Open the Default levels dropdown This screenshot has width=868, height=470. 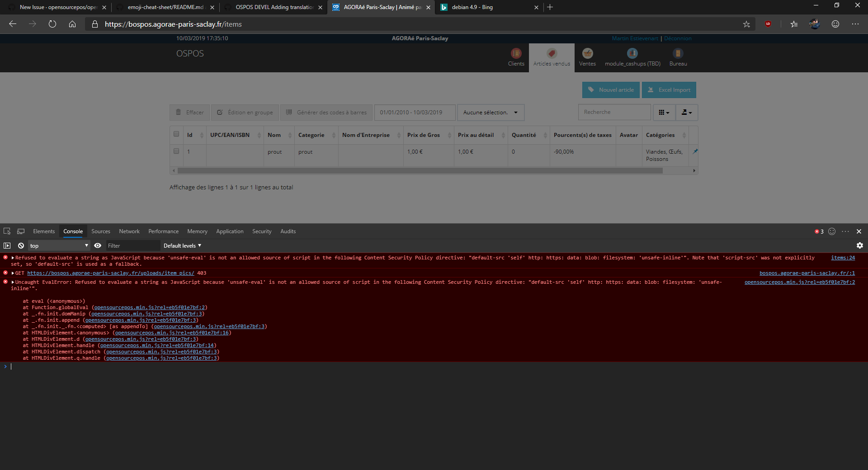pos(181,245)
